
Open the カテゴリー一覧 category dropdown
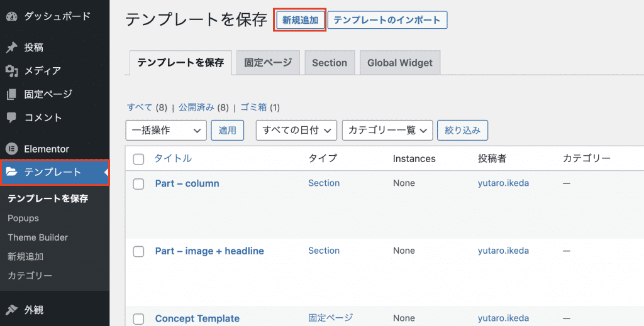(x=387, y=131)
